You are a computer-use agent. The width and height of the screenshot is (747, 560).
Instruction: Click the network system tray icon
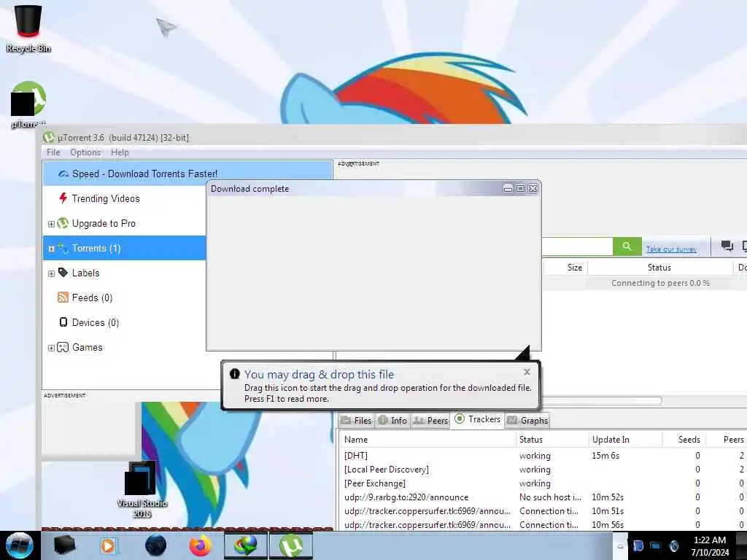(656, 545)
